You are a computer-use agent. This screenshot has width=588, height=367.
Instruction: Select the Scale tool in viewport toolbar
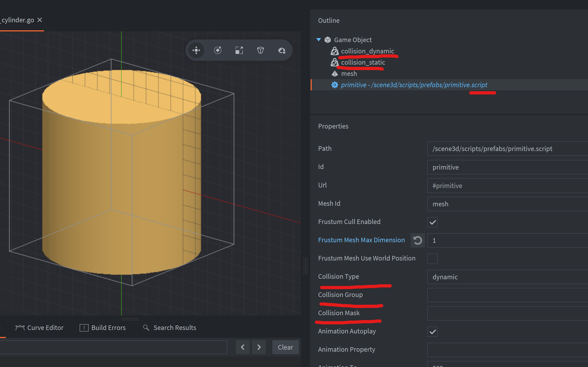pos(239,50)
